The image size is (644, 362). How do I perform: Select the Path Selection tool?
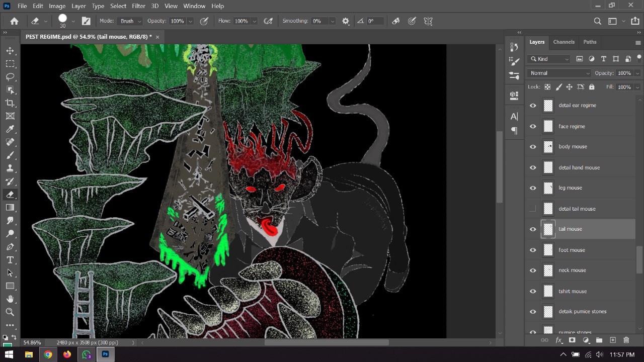click(10, 273)
